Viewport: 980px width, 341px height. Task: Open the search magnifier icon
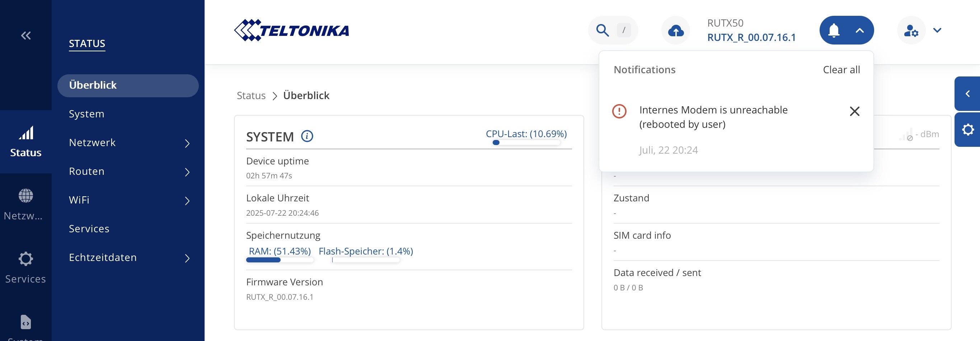pyautogui.click(x=602, y=30)
